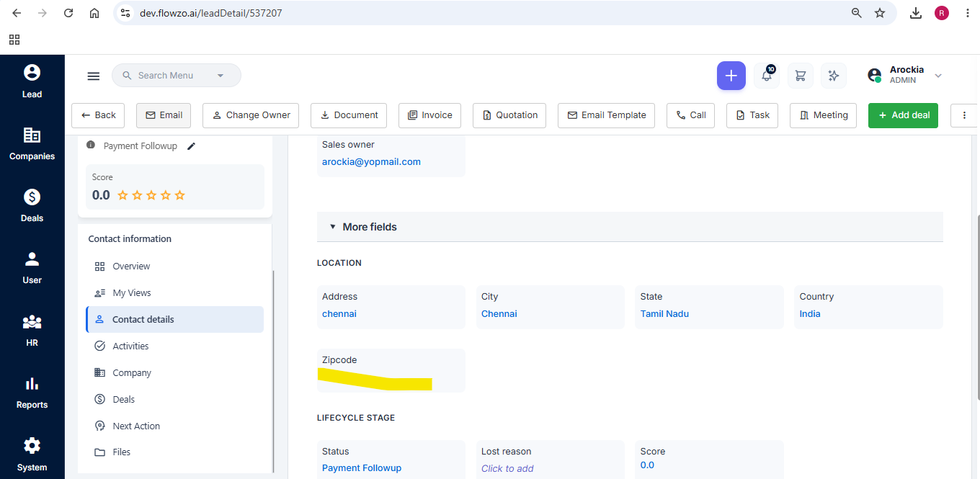This screenshot has height=479, width=980.
Task: Click browser reload button
Action: click(68, 13)
